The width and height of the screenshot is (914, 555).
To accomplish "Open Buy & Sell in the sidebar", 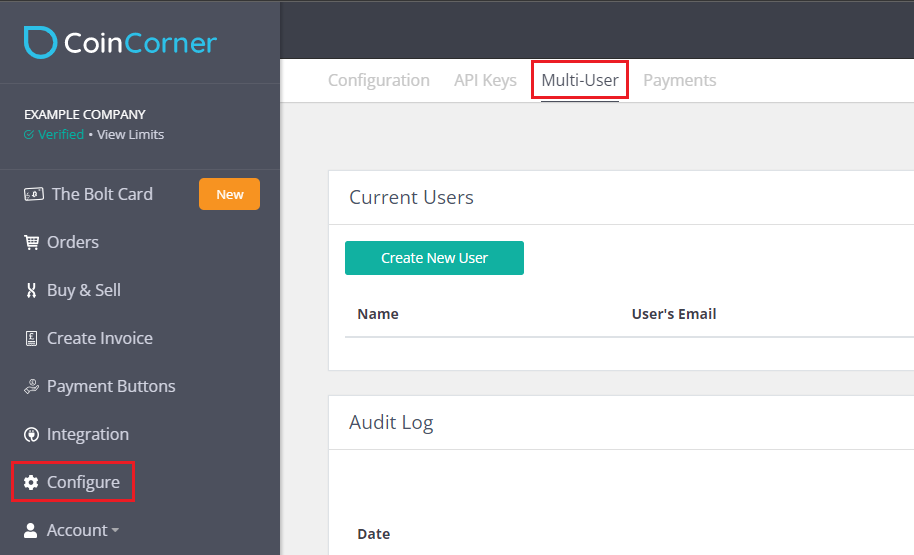I will click(84, 290).
